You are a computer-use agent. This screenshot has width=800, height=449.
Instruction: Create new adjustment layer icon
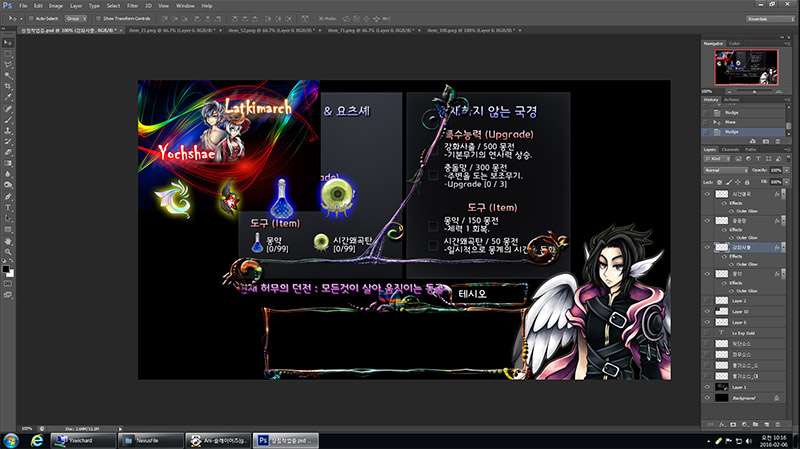(x=744, y=425)
